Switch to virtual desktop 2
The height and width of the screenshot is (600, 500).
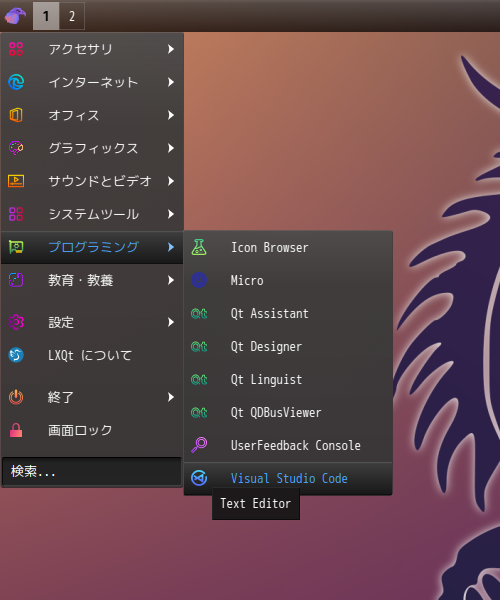point(72,16)
